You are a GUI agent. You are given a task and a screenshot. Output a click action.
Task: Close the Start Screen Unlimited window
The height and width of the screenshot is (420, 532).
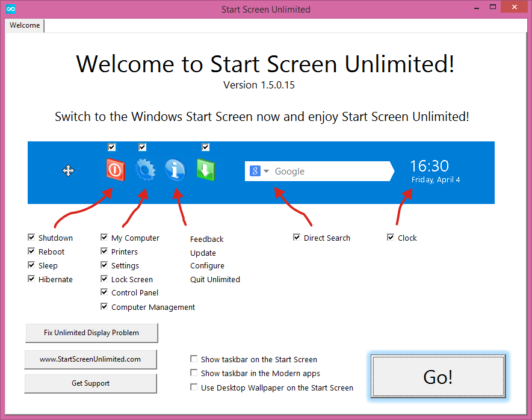click(x=515, y=7)
